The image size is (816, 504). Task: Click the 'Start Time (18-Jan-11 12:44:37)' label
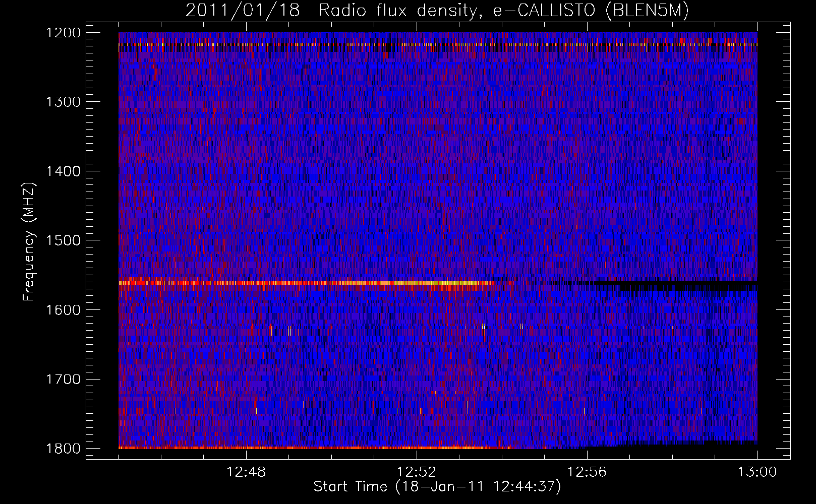(x=437, y=487)
